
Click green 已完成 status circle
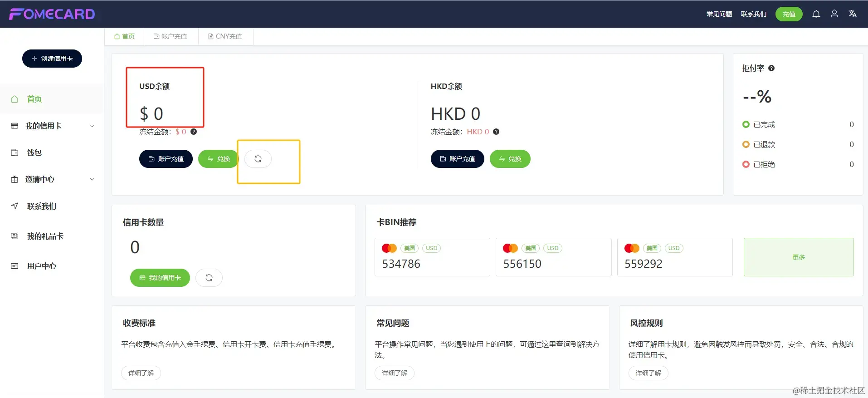click(x=746, y=124)
